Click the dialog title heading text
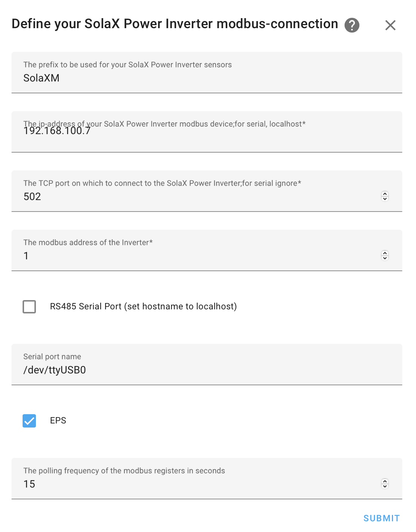 pos(175,24)
